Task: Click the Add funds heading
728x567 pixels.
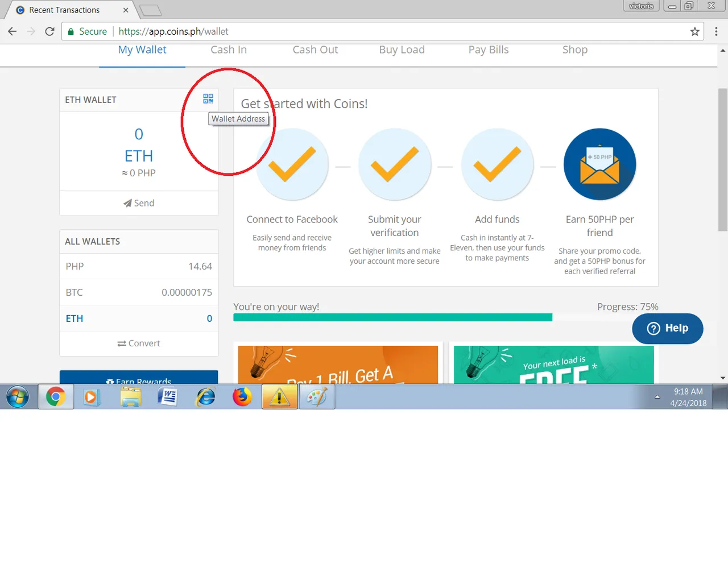Action: coord(497,220)
